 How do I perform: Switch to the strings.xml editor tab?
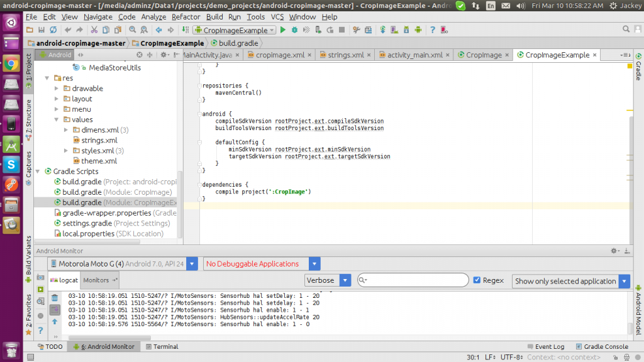[x=345, y=55]
